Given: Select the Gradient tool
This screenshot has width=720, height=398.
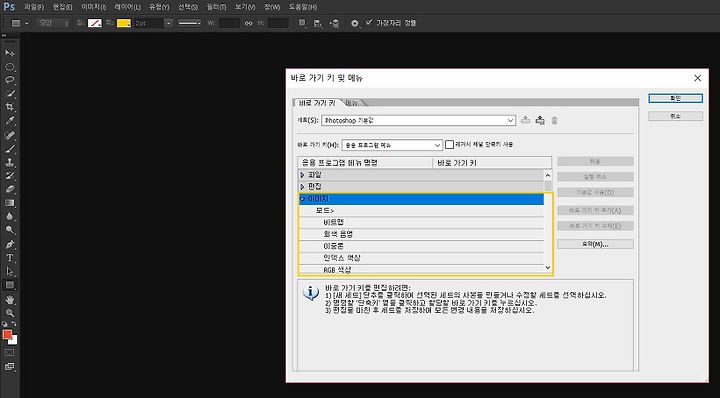Looking at the screenshot, I should (10, 202).
